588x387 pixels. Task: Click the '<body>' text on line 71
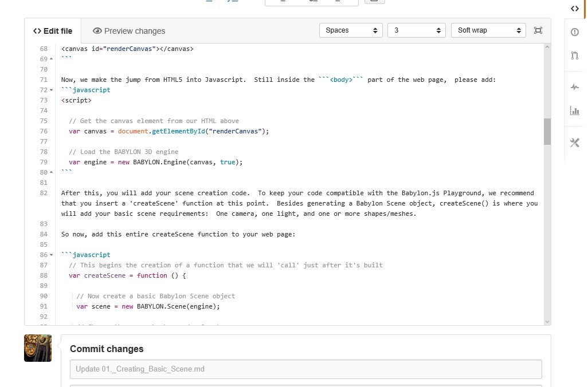click(341, 80)
